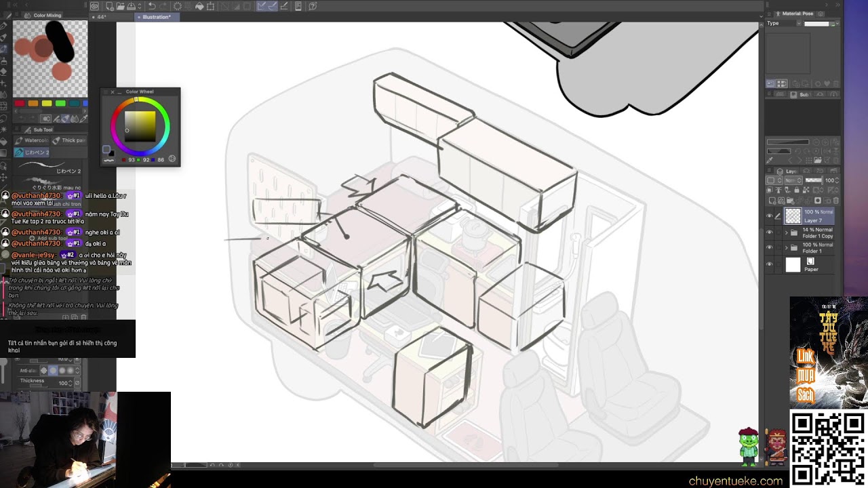
Task: Expand the Folder 1 layer folder
Action: [x=787, y=247]
